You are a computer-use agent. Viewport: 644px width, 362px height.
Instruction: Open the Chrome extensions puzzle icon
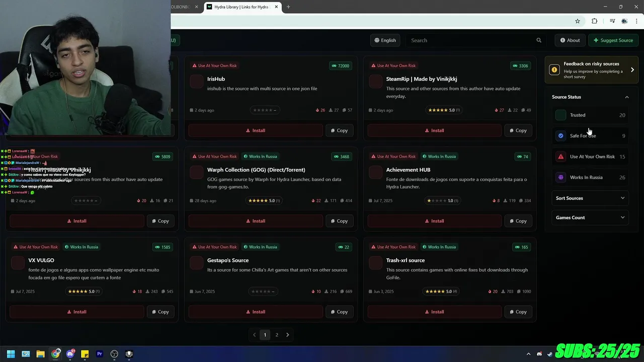(x=594, y=21)
